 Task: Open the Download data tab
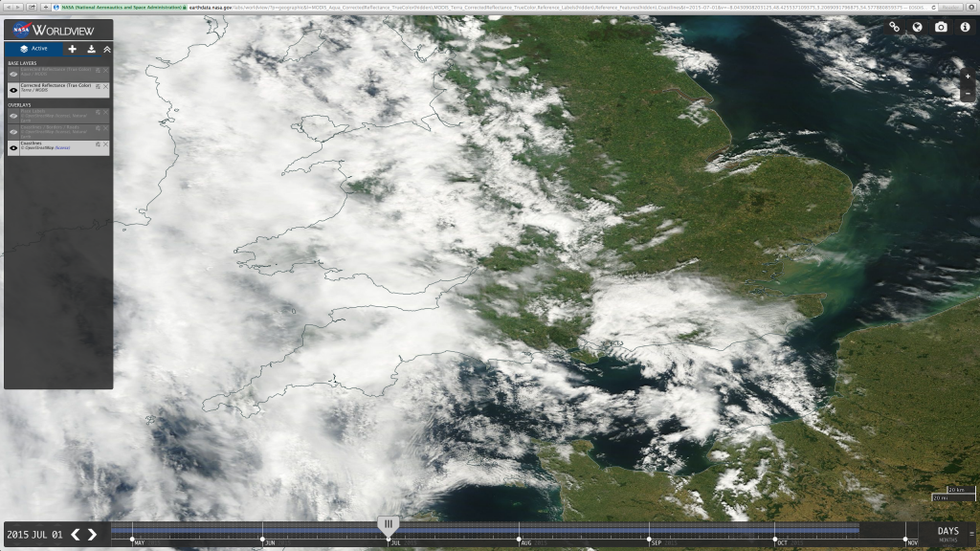[x=91, y=49]
